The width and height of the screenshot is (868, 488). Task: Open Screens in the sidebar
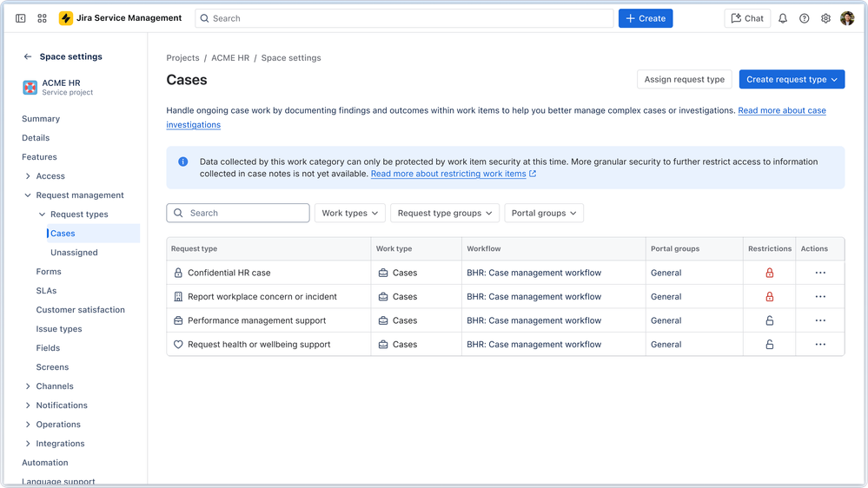(53, 366)
